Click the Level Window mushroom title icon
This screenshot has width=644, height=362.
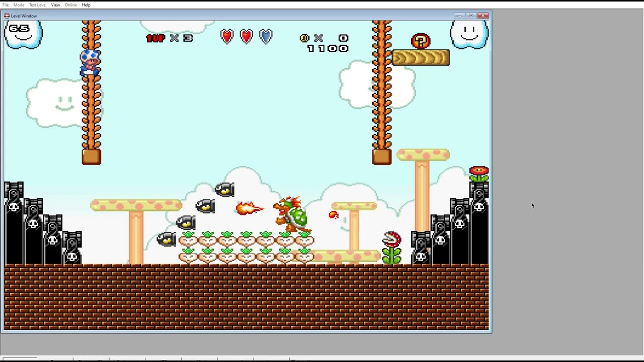7,16
